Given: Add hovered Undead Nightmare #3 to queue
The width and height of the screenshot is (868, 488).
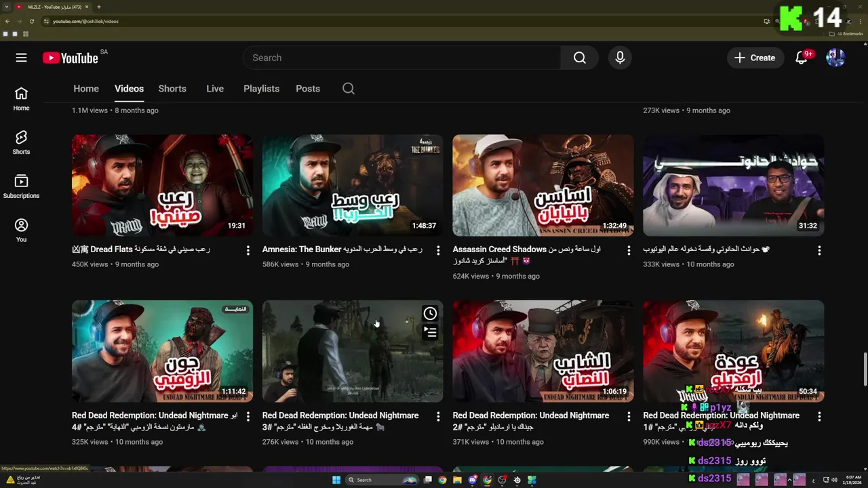Looking at the screenshot, I should point(430,331).
